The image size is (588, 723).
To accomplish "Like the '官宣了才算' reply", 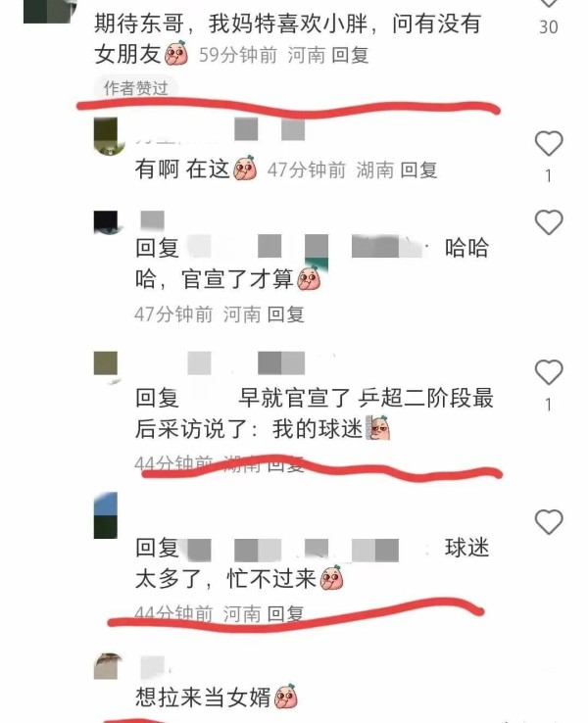I will pyautogui.click(x=549, y=222).
